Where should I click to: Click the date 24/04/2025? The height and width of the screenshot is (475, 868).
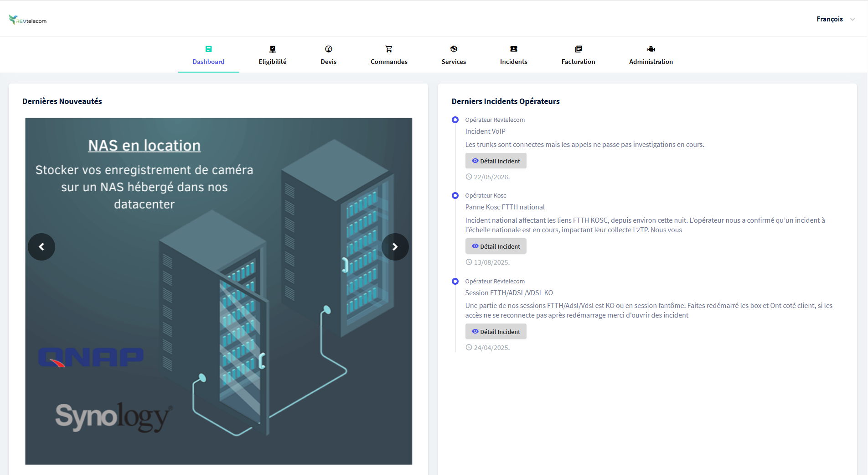pos(492,348)
